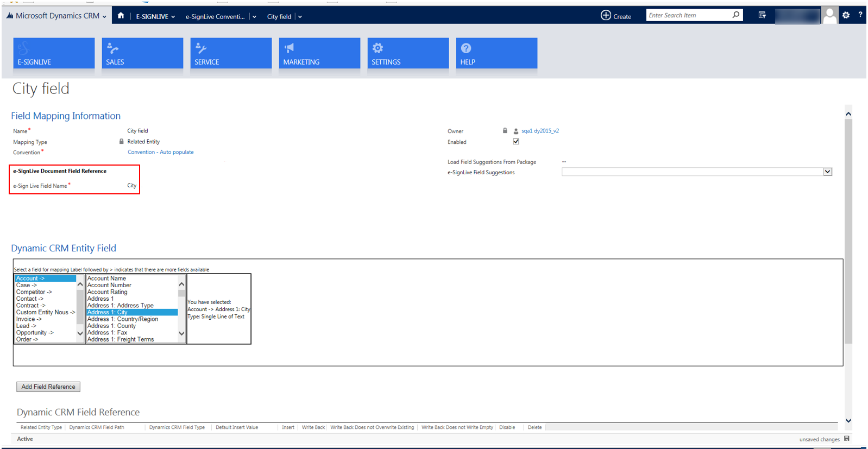Open the advanced find icon
This screenshot has height=449, width=868.
pyautogui.click(x=762, y=15)
